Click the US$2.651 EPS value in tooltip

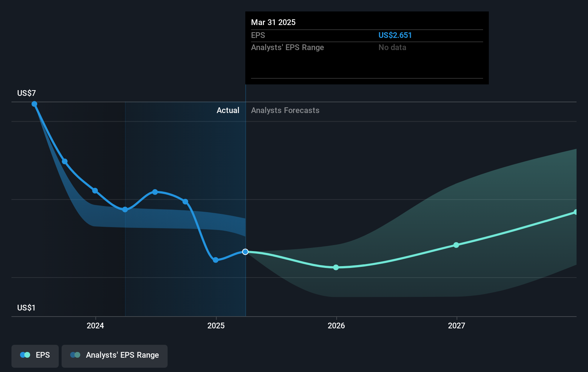click(x=395, y=35)
